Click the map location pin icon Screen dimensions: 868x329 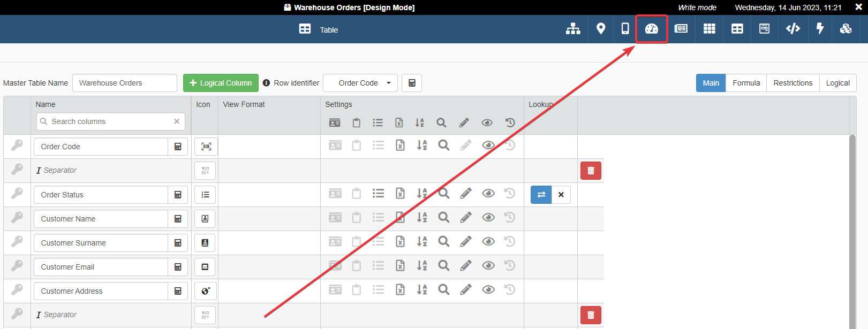pos(601,29)
